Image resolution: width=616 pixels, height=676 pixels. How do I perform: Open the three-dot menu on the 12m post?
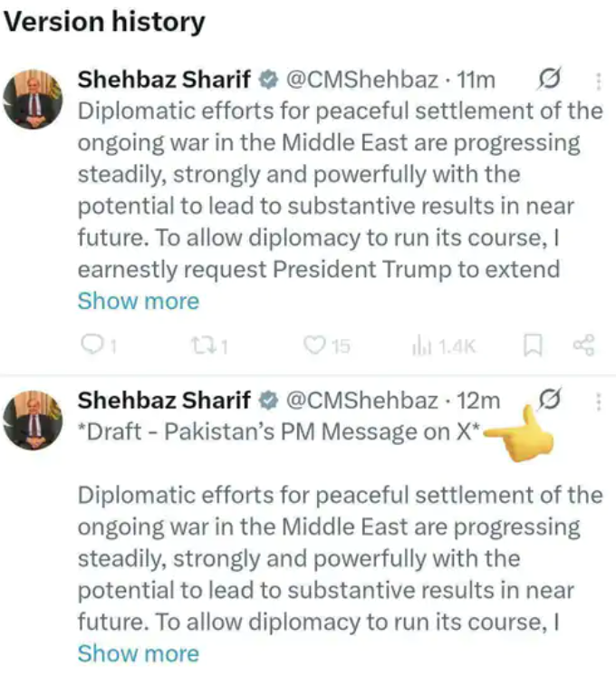click(x=599, y=400)
